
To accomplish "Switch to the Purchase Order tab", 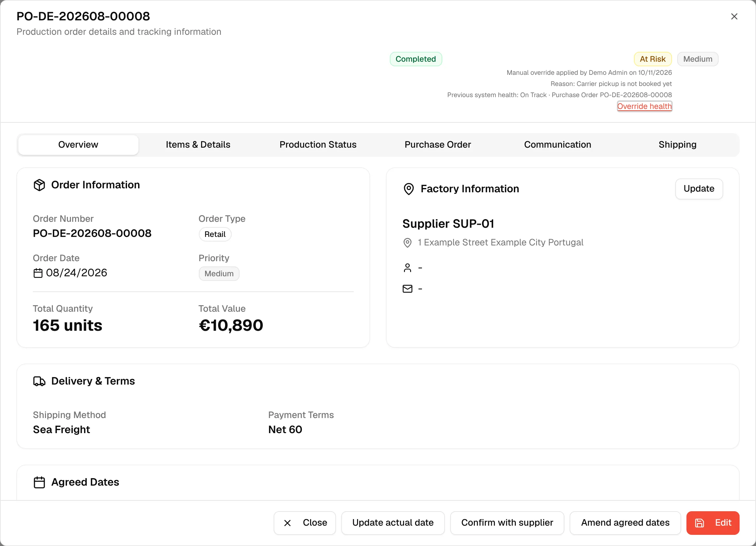I will [438, 145].
